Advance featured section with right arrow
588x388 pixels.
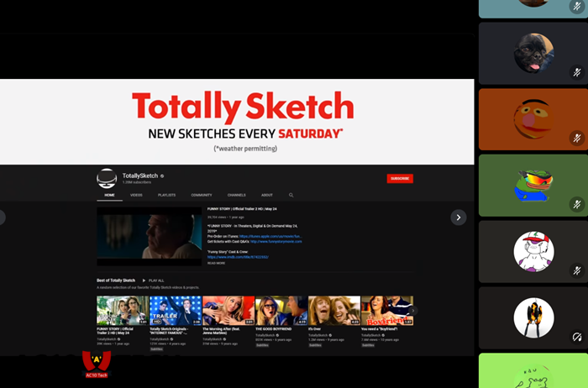[459, 218]
